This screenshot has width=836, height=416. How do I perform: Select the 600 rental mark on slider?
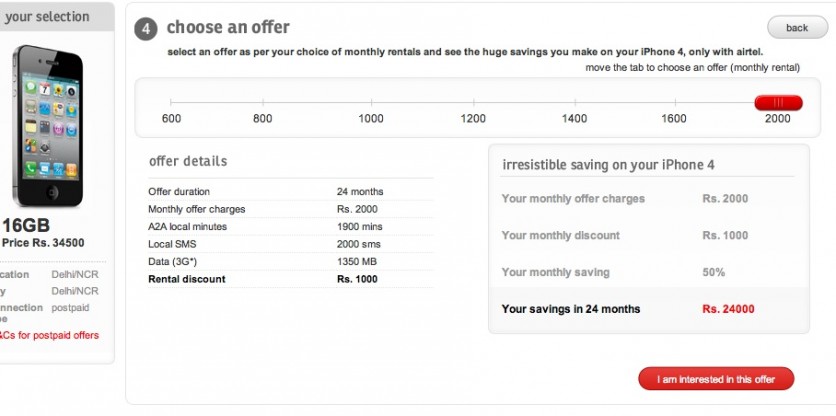coord(171,102)
